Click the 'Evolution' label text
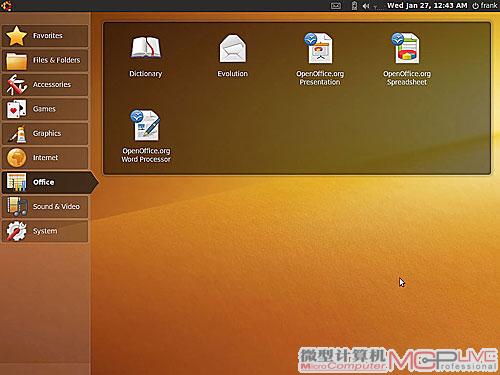The image size is (500, 375). point(233,74)
